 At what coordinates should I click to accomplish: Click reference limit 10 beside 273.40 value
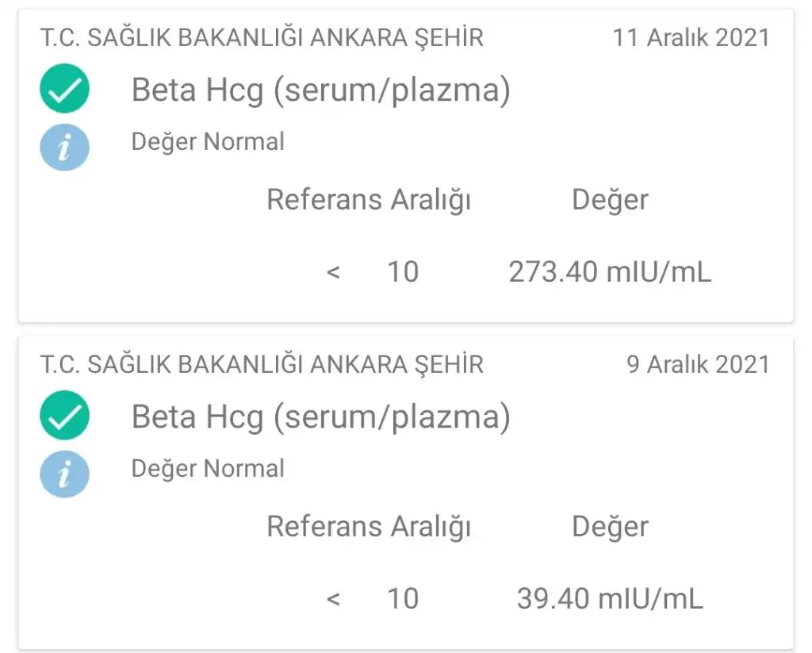coord(403,272)
